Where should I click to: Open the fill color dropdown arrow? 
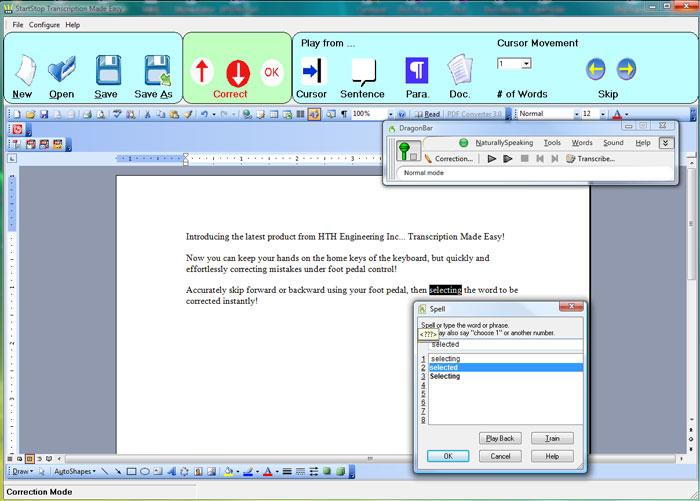238,472
